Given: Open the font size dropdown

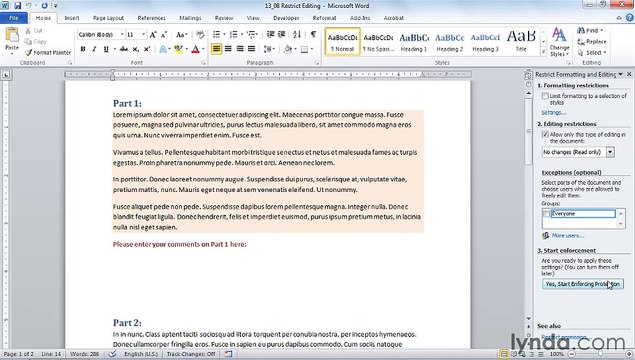Looking at the screenshot, I should click(x=143, y=35).
